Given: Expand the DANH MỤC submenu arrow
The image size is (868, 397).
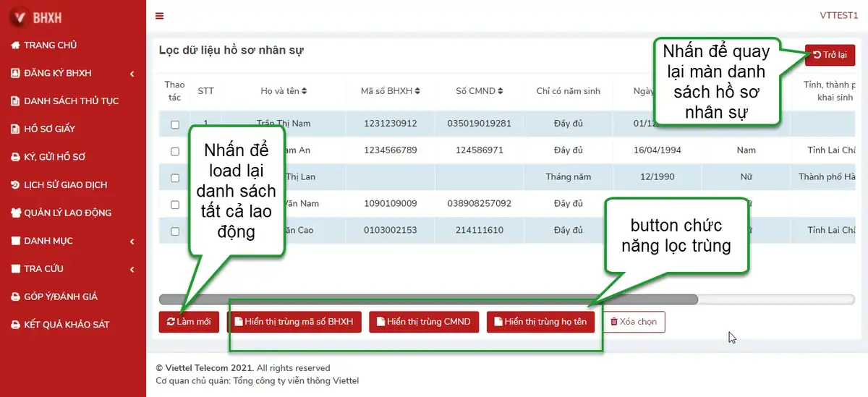Looking at the screenshot, I should click(x=132, y=242).
